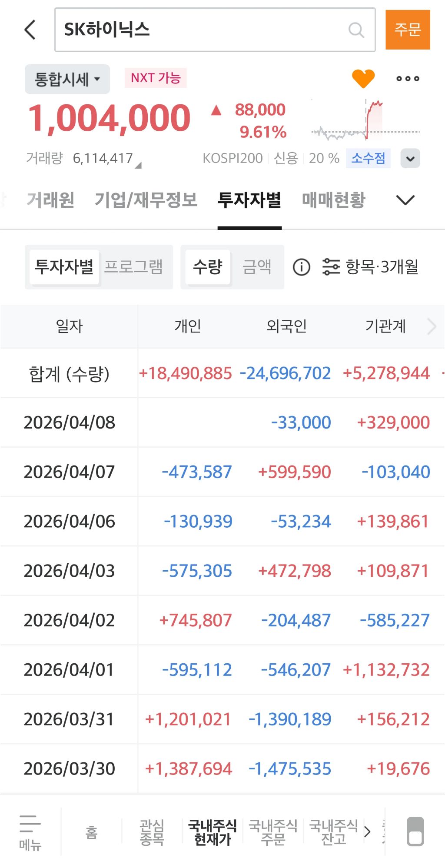Toggle the orange heart favorite icon

point(363,79)
